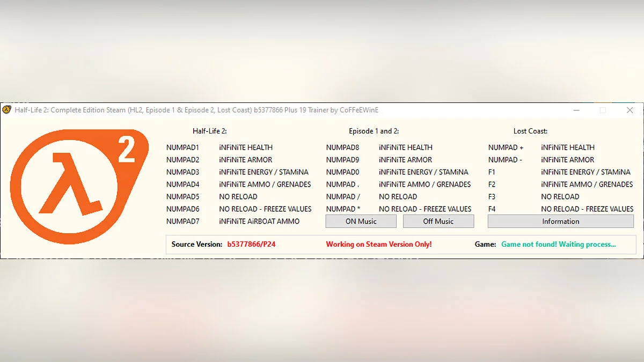Click iNFiNiTE ARMOR next to NUMPAD2

click(246, 160)
